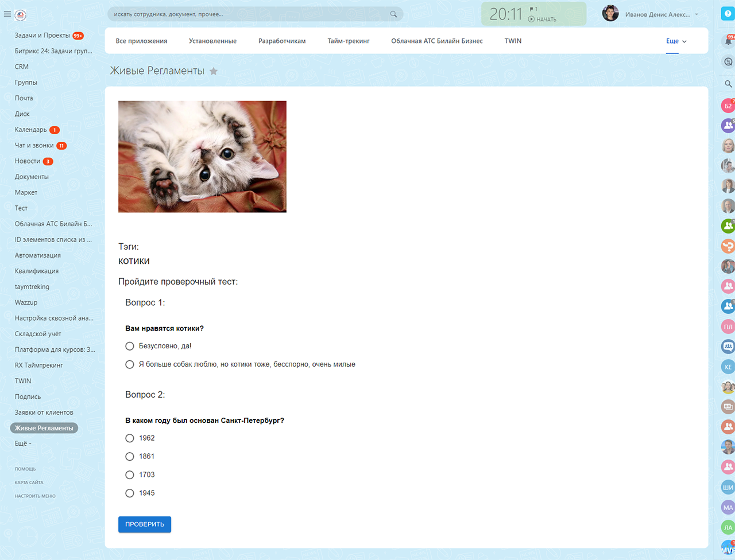The height and width of the screenshot is (560, 735).
Task: Switch to the Установленные tab
Action: [212, 41]
